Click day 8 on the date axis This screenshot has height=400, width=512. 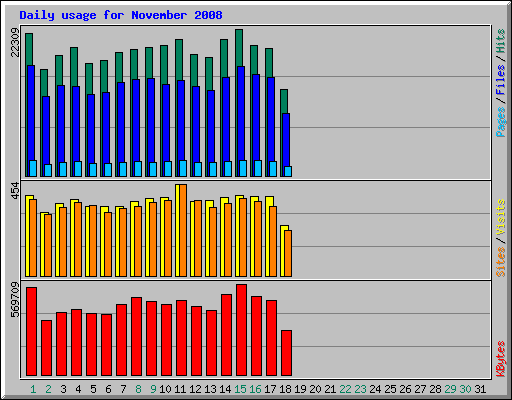pyautogui.click(x=138, y=389)
